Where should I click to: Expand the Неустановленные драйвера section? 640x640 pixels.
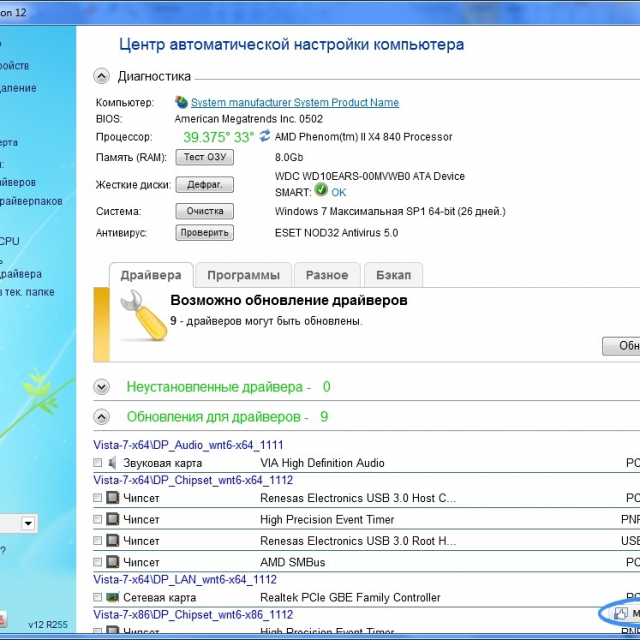click(x=101, y=386)
